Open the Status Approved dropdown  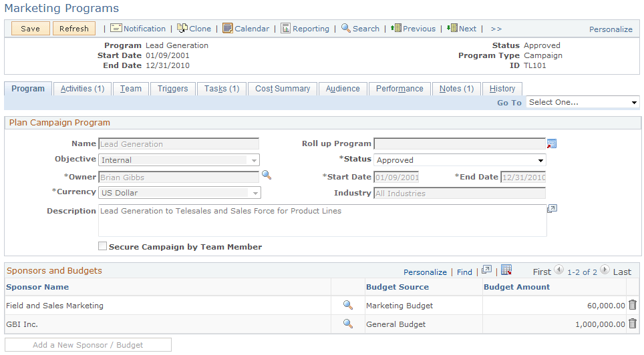[x=460, y=160]
